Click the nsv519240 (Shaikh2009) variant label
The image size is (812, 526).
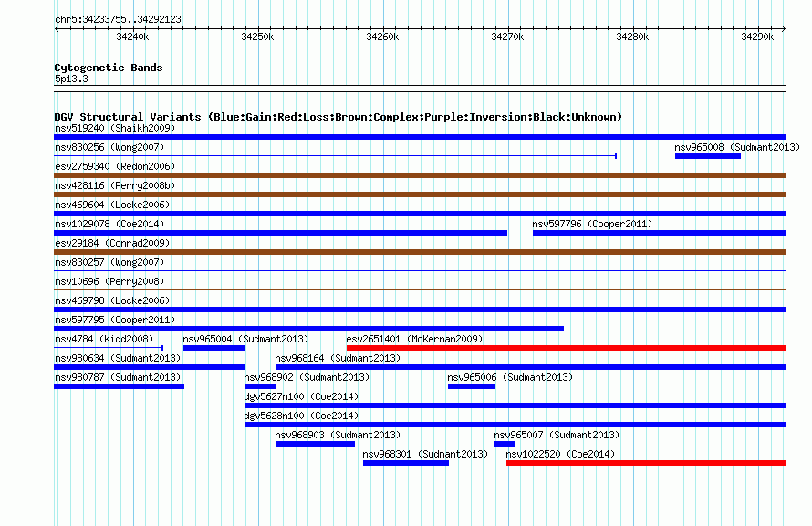115,128
